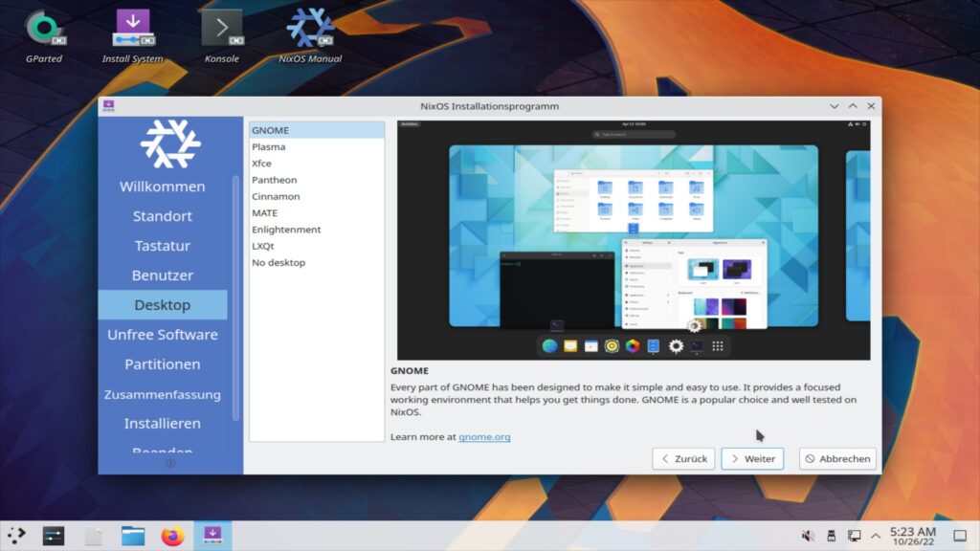Jump to the Partitionen step

163,364
